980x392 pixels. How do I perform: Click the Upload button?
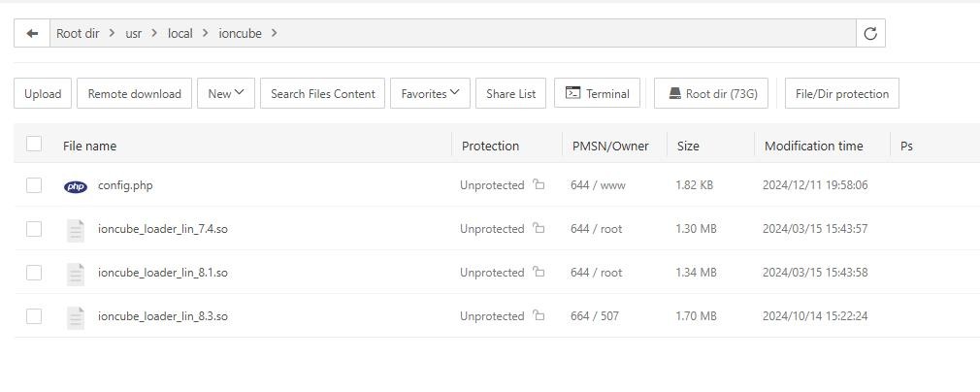tap(43, 94)
